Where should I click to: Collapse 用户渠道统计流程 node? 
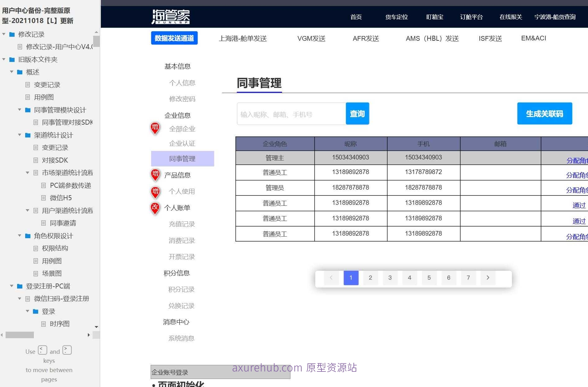(x=27, y=210)
